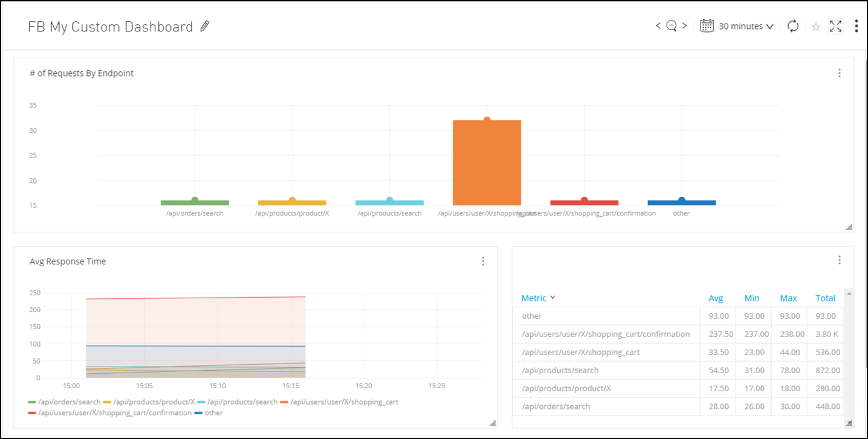Image resolution: width=868 pixels, height=439 pixels.
Task: Enter fullscreen mode with the expand icon
Action: coord(835,26)
